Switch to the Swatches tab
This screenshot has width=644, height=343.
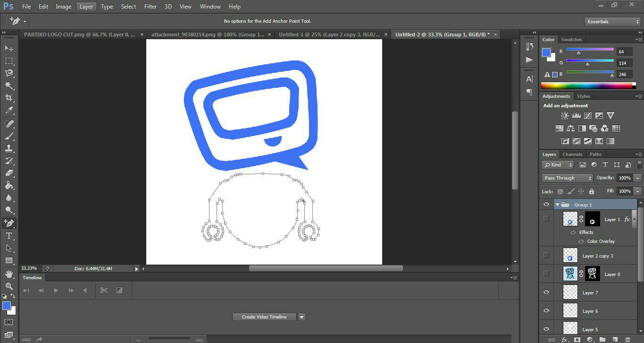(x=571, y=40)
